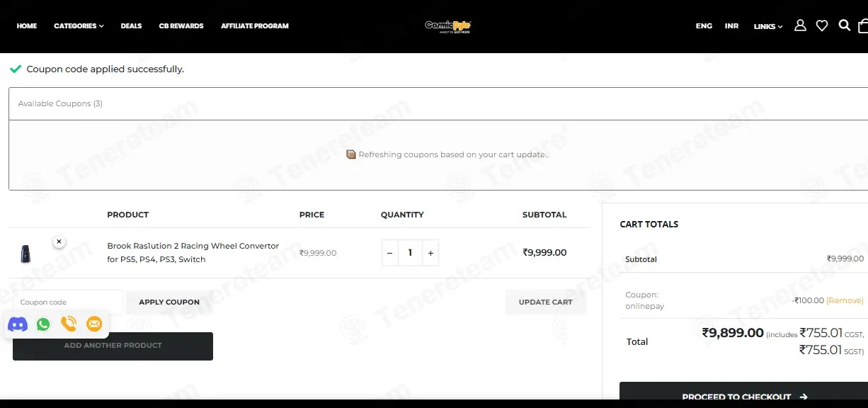Select INR currency option
The height and width of the screenshot is (408, 868).
tap(731, 26)
